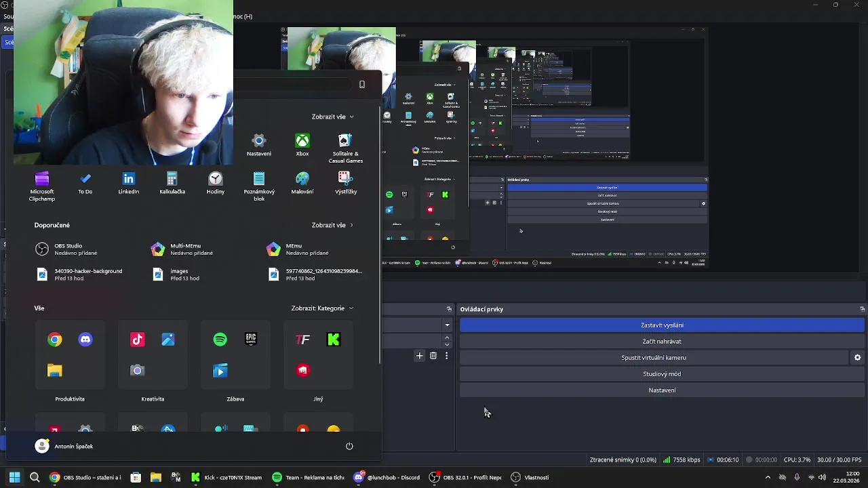
Task: Open Poznámkový blok notepad
Action: tap(259, 186)
